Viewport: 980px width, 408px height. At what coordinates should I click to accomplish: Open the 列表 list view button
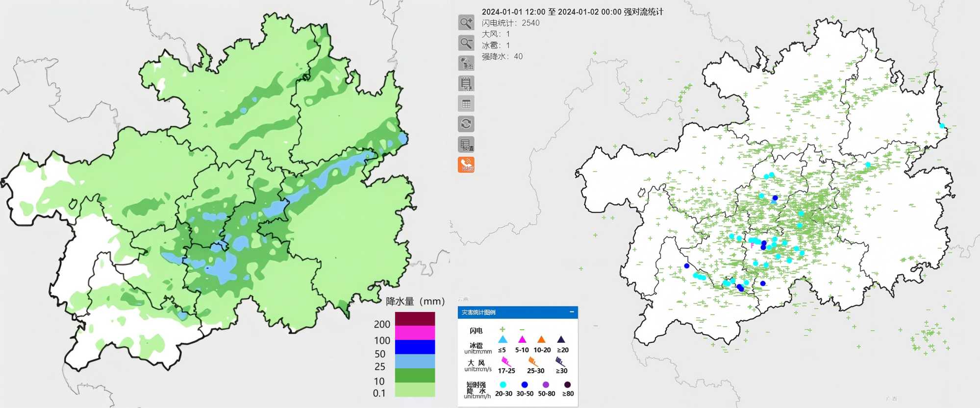click(x=466, y=83)
